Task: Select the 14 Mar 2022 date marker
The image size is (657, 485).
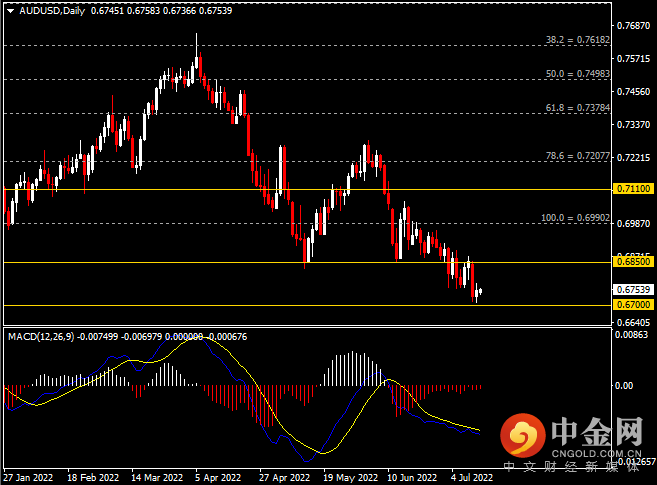Action: pyautogui.click(x=157, y=478)
